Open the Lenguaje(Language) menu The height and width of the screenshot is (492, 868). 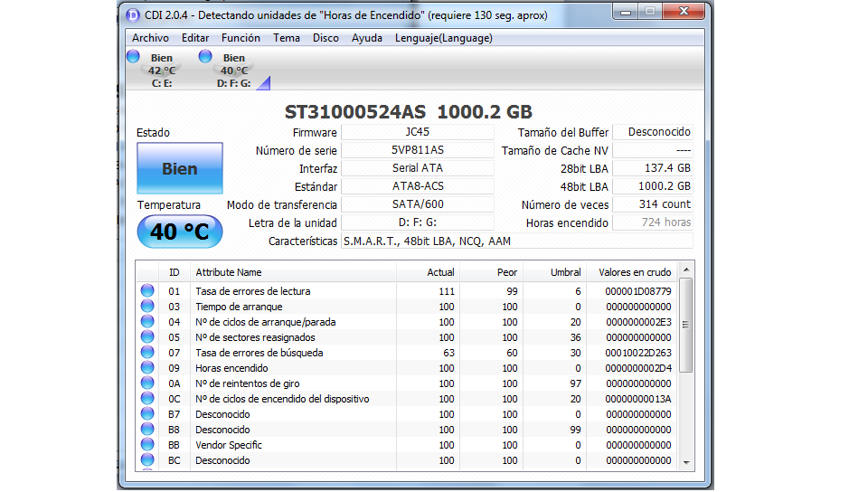point(443,38)
